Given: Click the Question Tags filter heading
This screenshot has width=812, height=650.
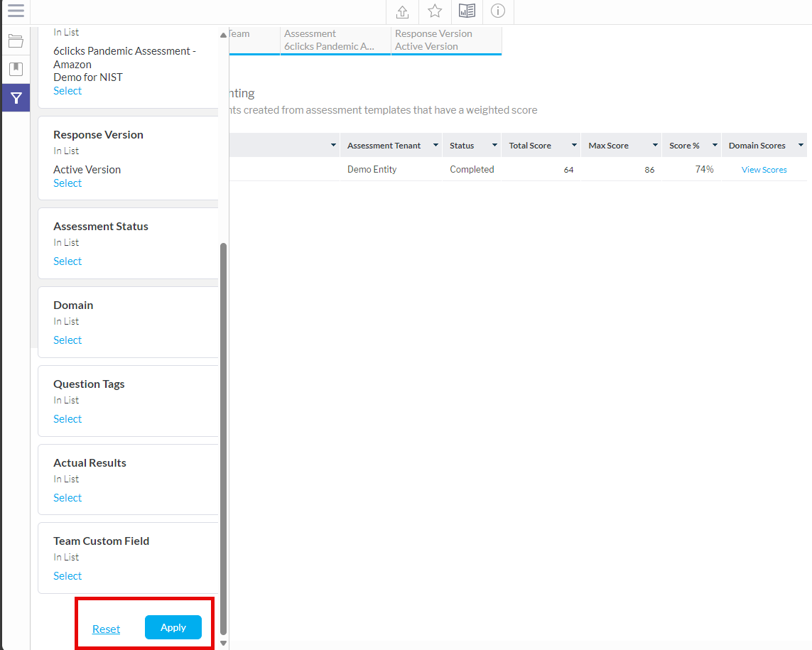Looking at the screenshot, I should pyautogui.click(x=89, y=384).
